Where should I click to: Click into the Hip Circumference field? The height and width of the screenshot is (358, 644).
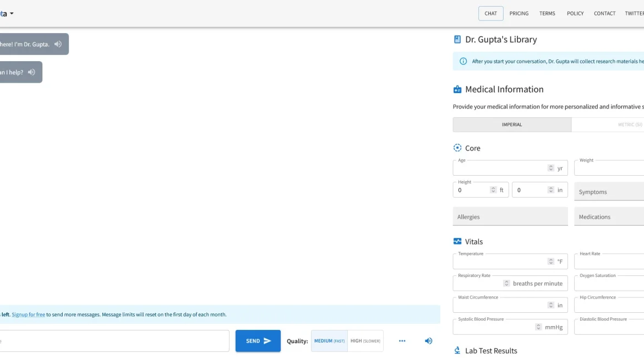(x=609, y=305)
